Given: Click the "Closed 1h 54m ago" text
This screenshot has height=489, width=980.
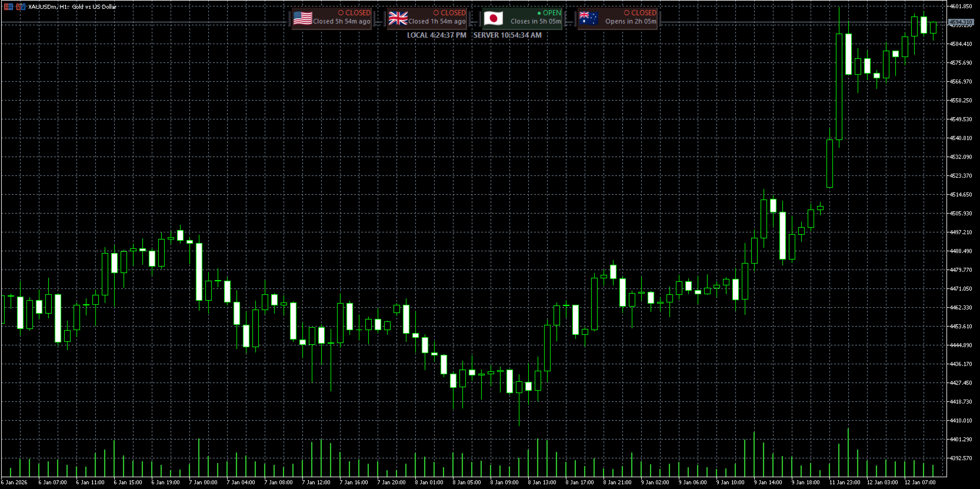Looking at the screenshot, I should (437, 22).
